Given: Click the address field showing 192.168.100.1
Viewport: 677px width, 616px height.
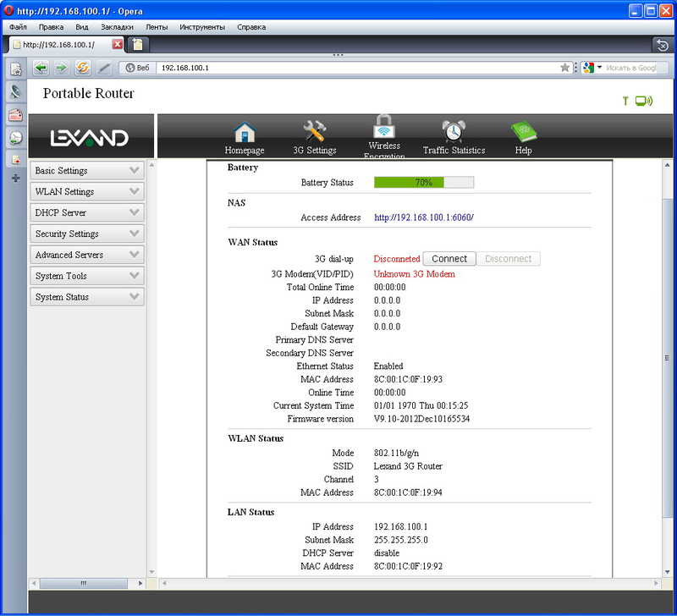Looking at the screenshot, I should tap(357, 68).
